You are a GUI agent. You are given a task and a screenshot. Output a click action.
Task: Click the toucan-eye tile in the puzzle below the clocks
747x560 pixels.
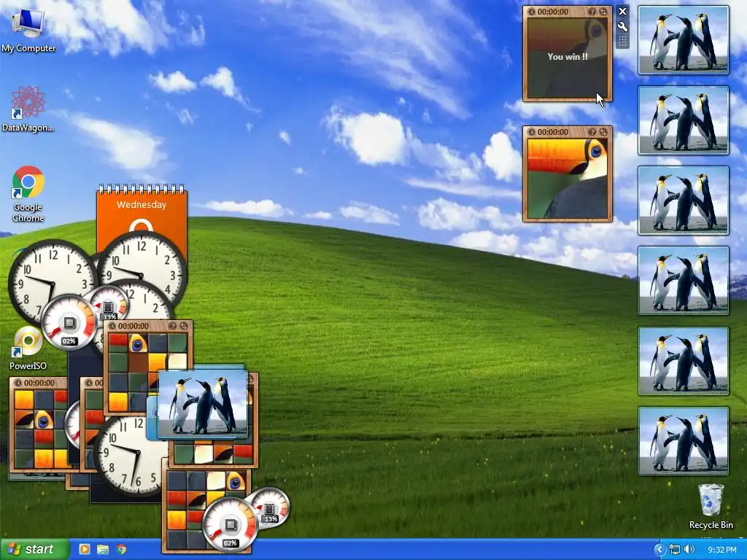(x=138, y=343)
